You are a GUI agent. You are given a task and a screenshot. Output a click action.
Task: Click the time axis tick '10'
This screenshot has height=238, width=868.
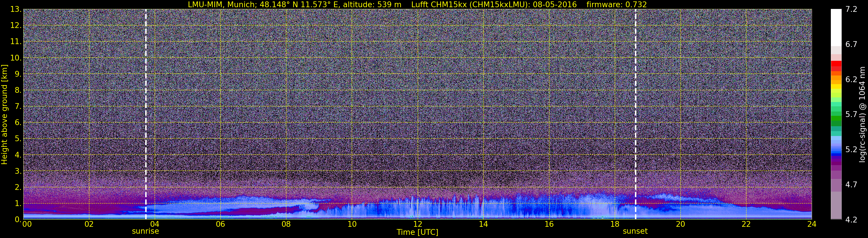coord(352,224)
